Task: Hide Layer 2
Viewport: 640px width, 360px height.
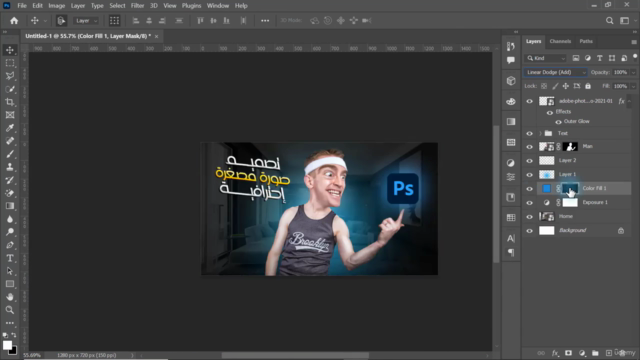Action: (x=529, y=161)
